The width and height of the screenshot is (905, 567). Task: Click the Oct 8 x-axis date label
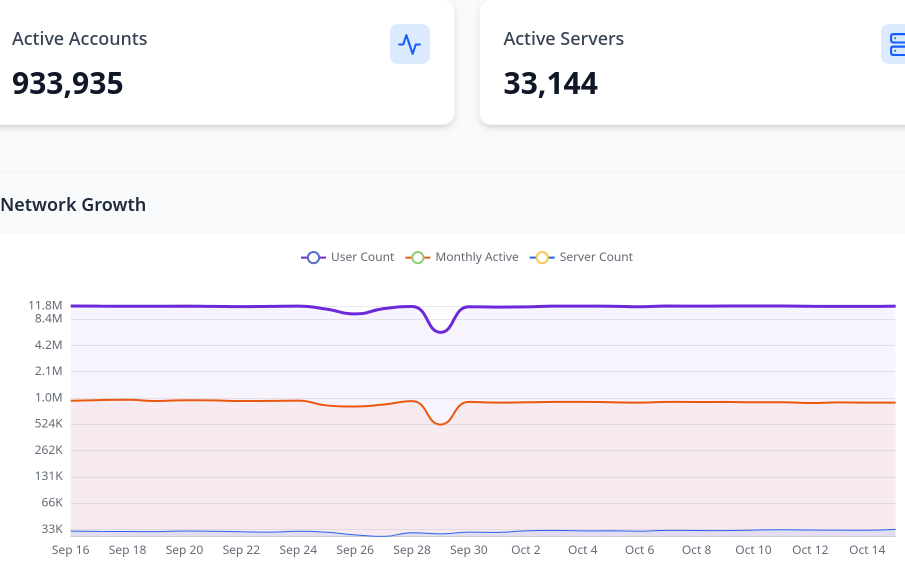[x=696, y=550]
